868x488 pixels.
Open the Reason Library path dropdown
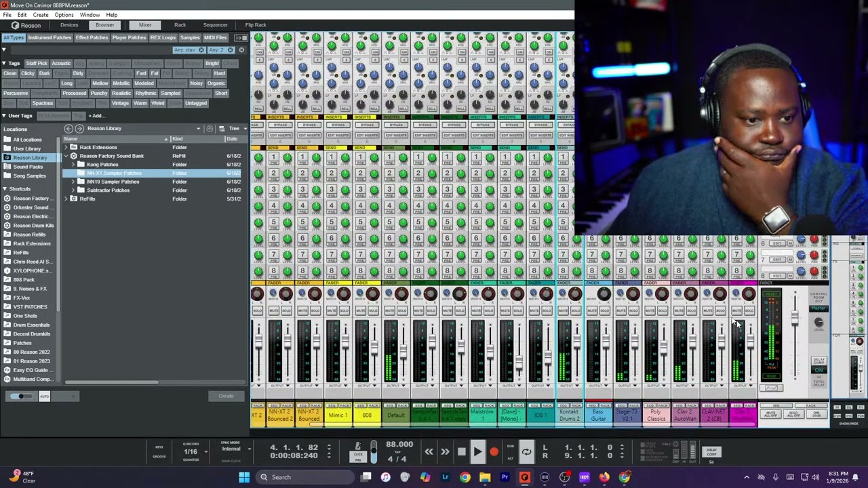coord(198,129)
